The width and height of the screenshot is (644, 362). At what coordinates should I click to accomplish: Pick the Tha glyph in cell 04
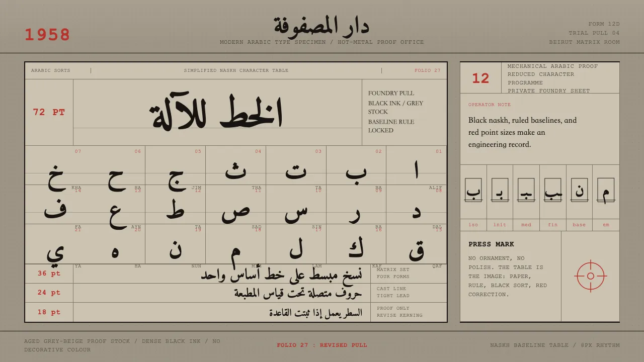235,170
